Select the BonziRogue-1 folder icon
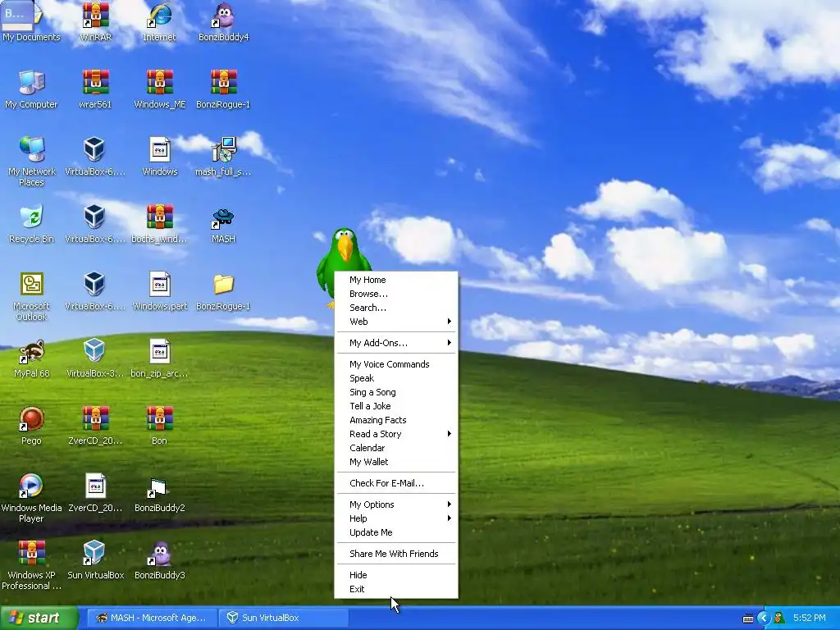840x630 pixels. click(x=223, y=285)
